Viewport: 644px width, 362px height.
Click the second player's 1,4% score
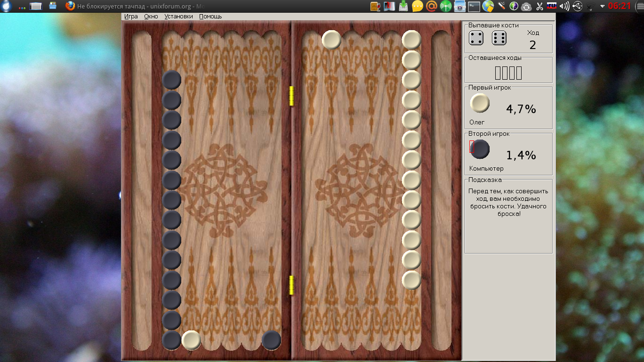click(521, 156)
